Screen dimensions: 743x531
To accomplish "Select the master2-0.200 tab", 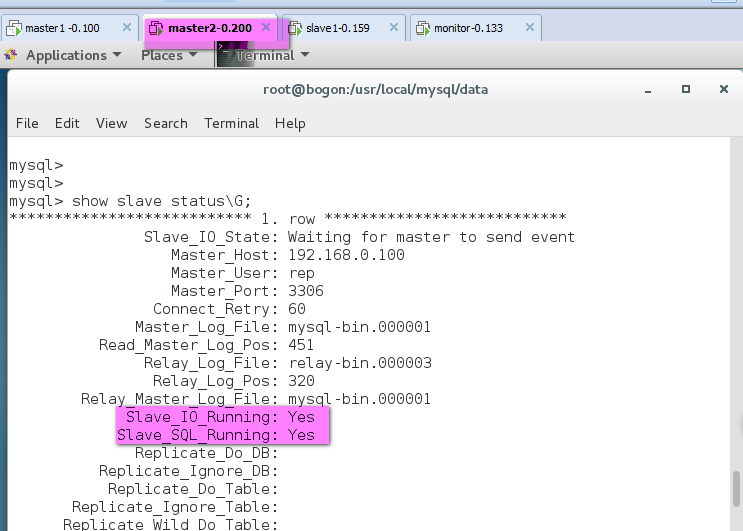I will [210, 28].
